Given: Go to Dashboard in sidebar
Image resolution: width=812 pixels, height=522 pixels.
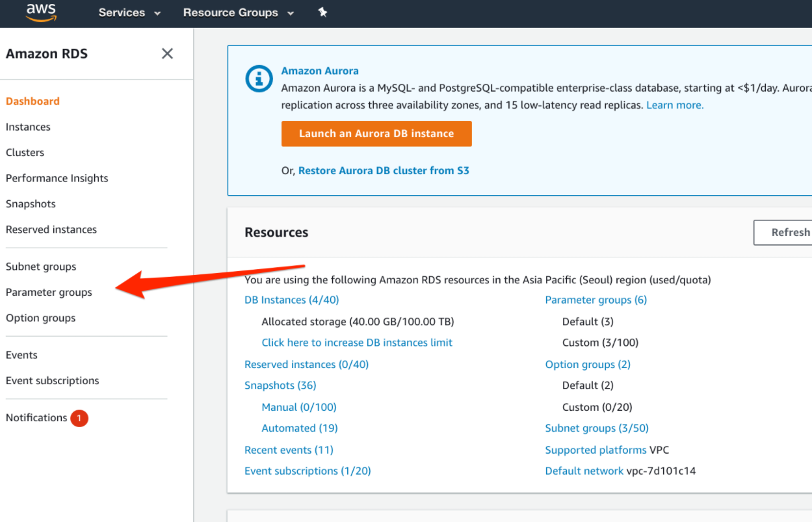Looking at the screenshot, I should 33,101.
